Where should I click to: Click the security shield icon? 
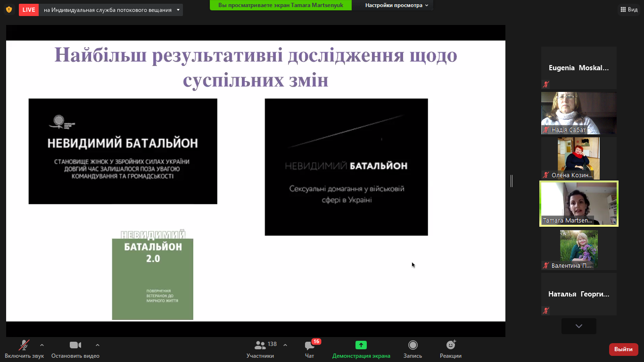click(9, 9)
